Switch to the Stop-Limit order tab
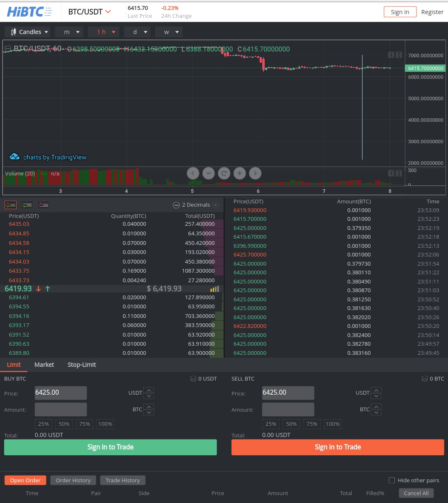Screen dimensions: 448x503 point(82,364)
